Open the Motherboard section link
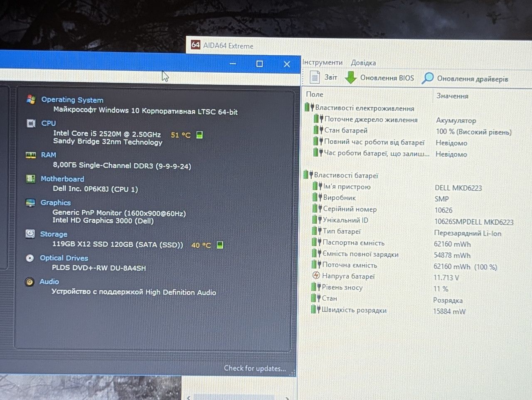 [62, 179]
